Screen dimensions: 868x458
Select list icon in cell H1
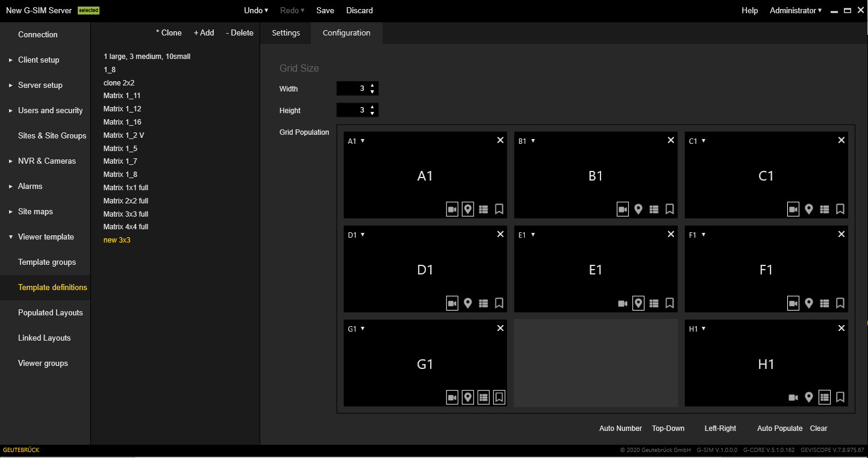(825, 397)
